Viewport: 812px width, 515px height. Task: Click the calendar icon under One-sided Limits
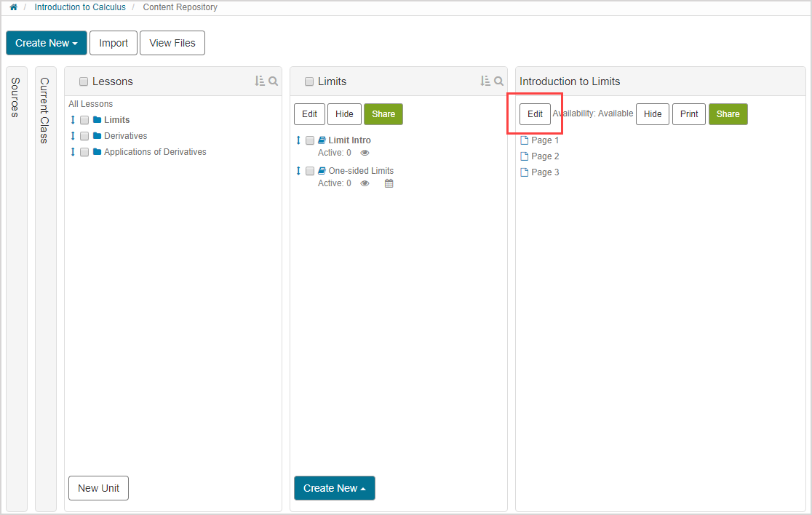(x=389, y=183)
